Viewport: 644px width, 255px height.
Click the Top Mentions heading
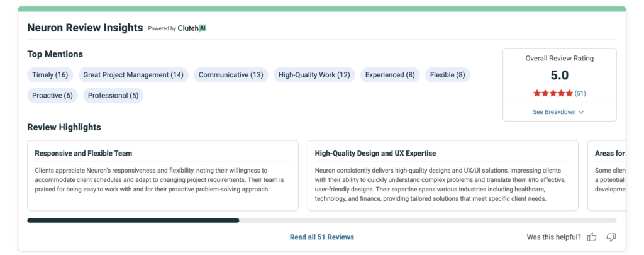click(x=55, y=54)
